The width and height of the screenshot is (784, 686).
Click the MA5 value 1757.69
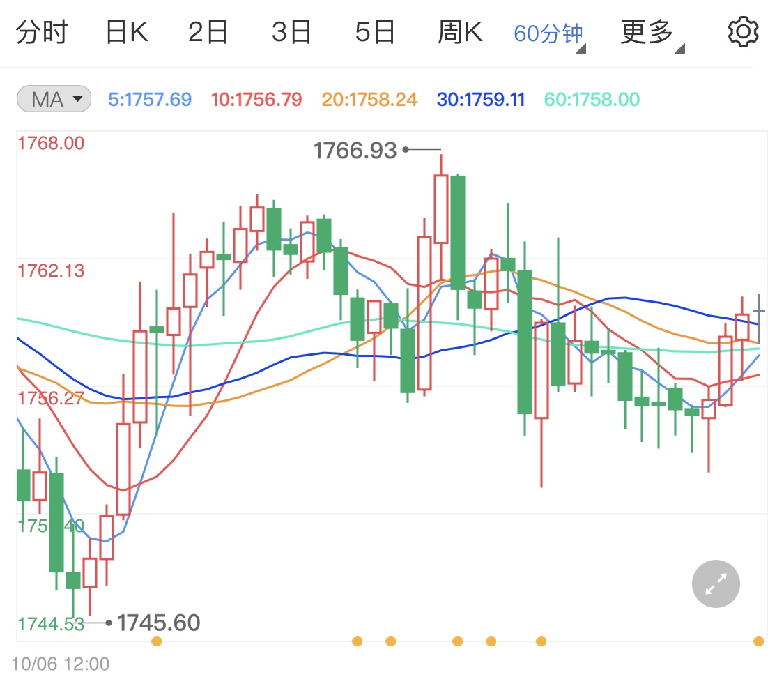[152, 99]
